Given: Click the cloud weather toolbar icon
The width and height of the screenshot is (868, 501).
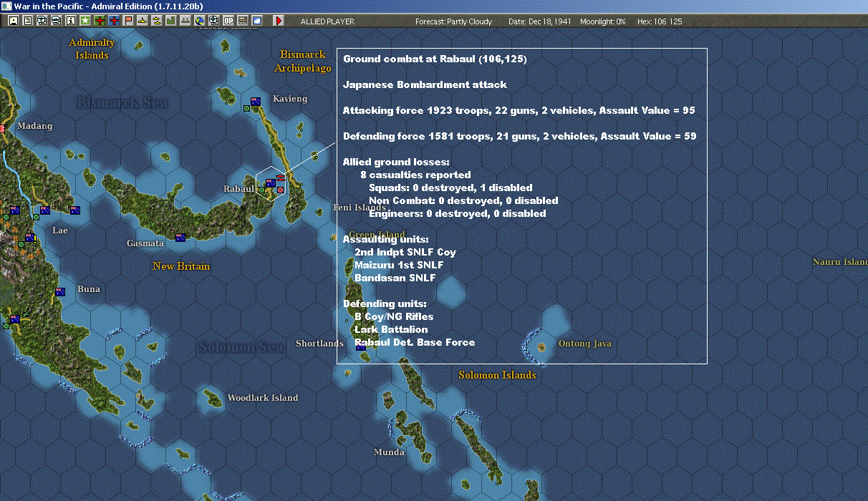Looking at the screenshot, I should point(256,21).
